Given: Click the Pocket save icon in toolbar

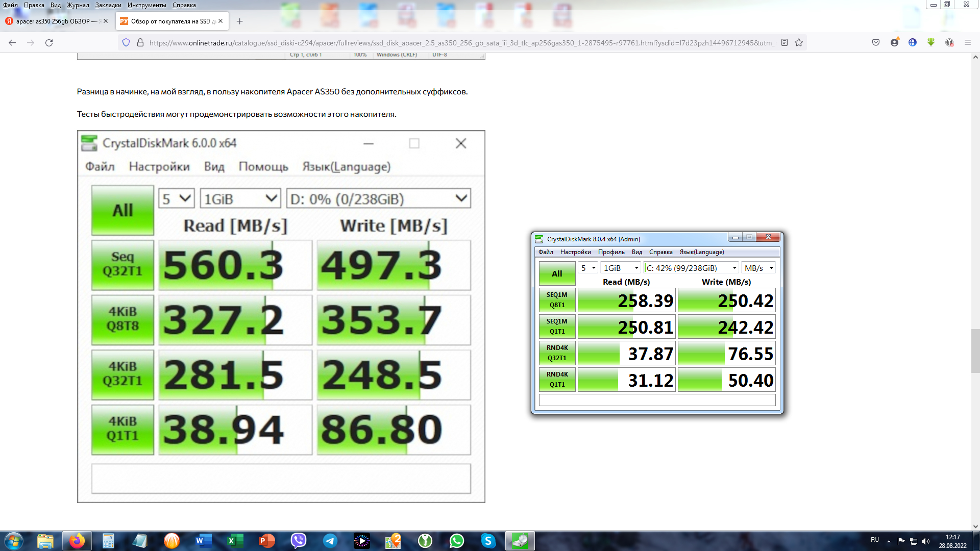Looking at the screenshot, I should pyautogui.click(x=876, y=43).
